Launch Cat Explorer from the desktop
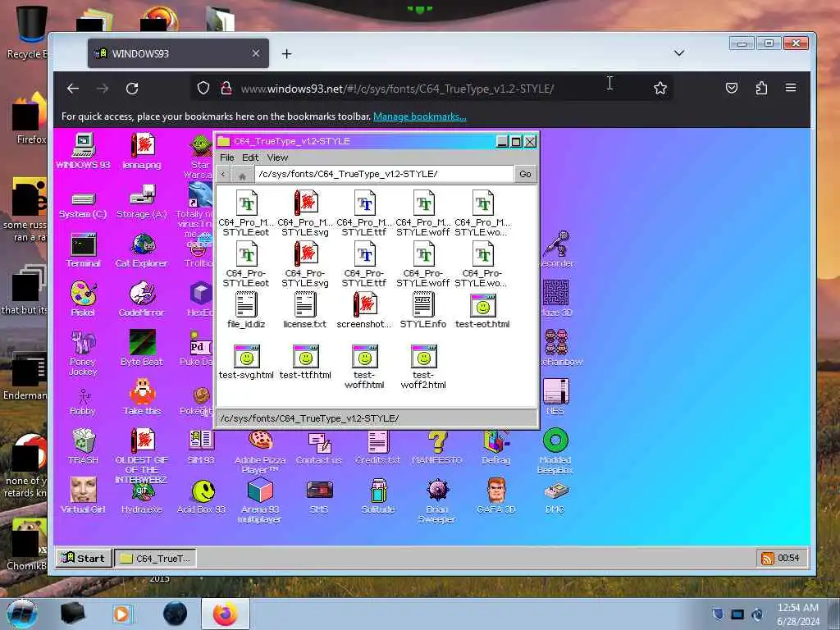The image size is (840, 630). click(141, 250)
